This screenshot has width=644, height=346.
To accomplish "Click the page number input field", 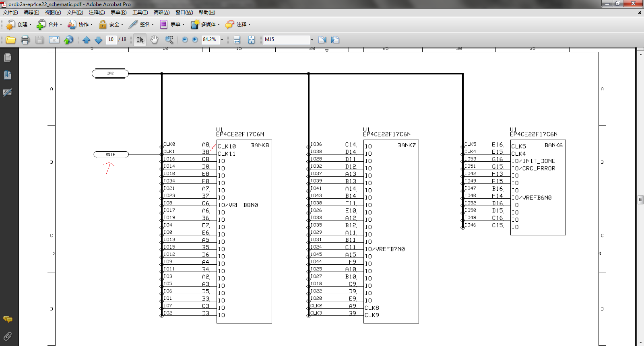I will coord(111,39).
